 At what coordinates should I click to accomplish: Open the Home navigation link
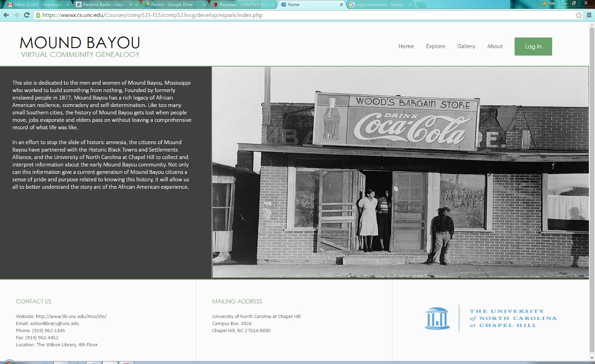tap(406, 46)
